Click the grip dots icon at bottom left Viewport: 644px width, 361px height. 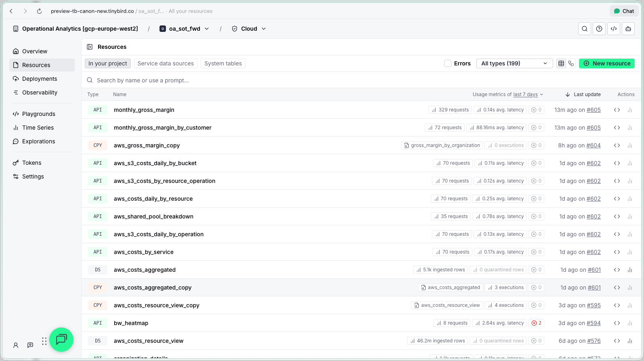(44, 342)
